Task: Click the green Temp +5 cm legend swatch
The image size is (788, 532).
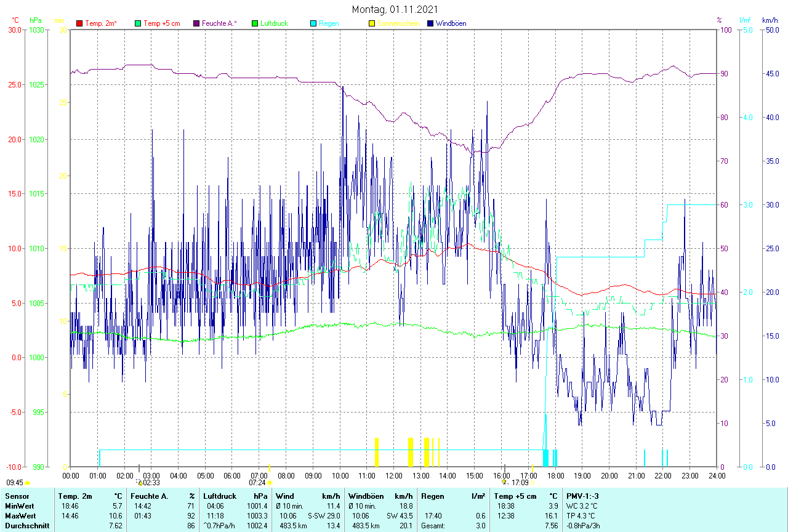Action: pyautogui.click(x=138, y=23)
